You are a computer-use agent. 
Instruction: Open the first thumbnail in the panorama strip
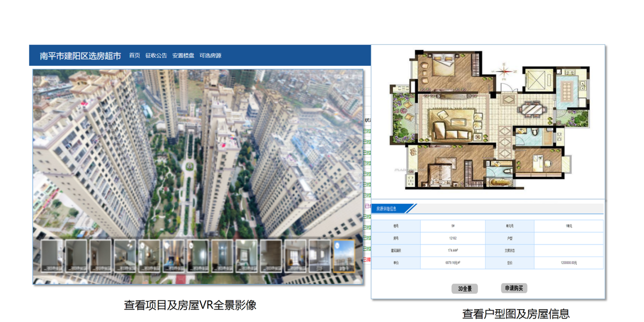(52, 256)
